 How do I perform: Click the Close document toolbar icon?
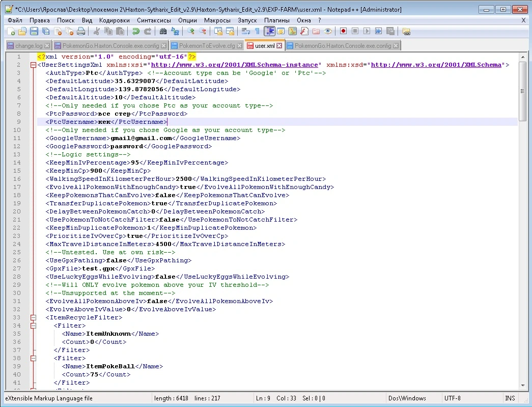tap(58, 32)
